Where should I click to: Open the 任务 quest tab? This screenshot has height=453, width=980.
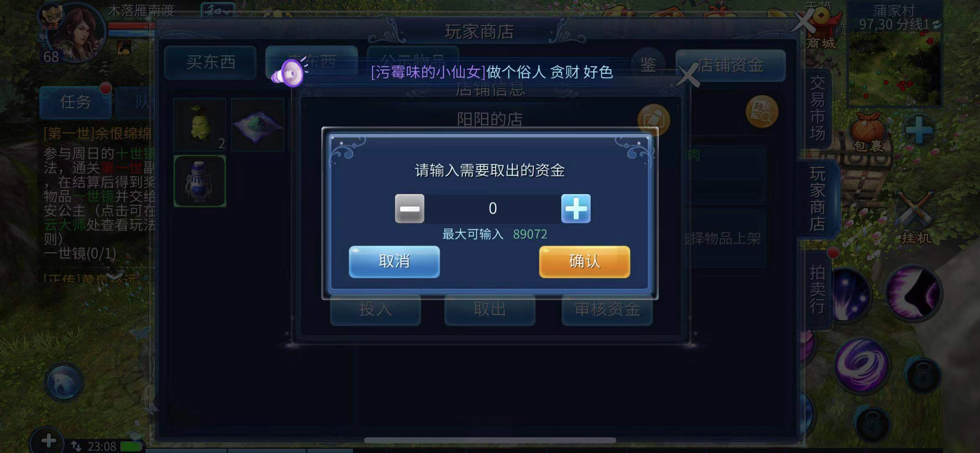click(75, 102)
